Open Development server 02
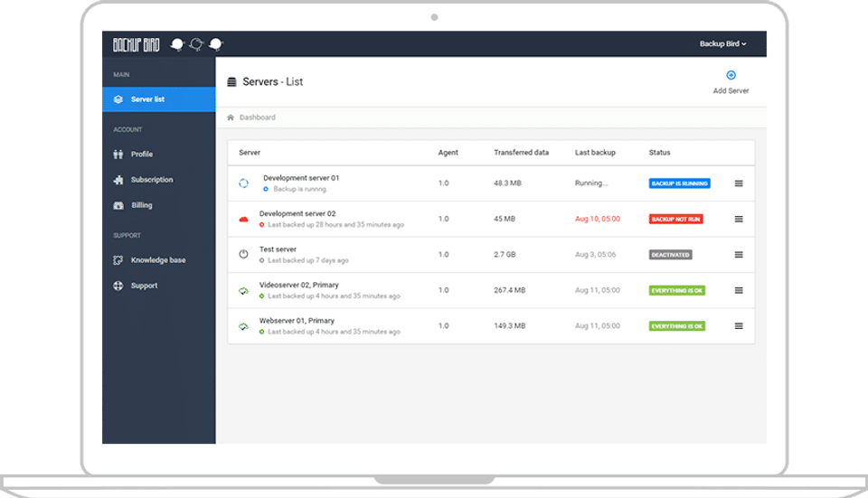868x498 pixels. coord(297,213)
